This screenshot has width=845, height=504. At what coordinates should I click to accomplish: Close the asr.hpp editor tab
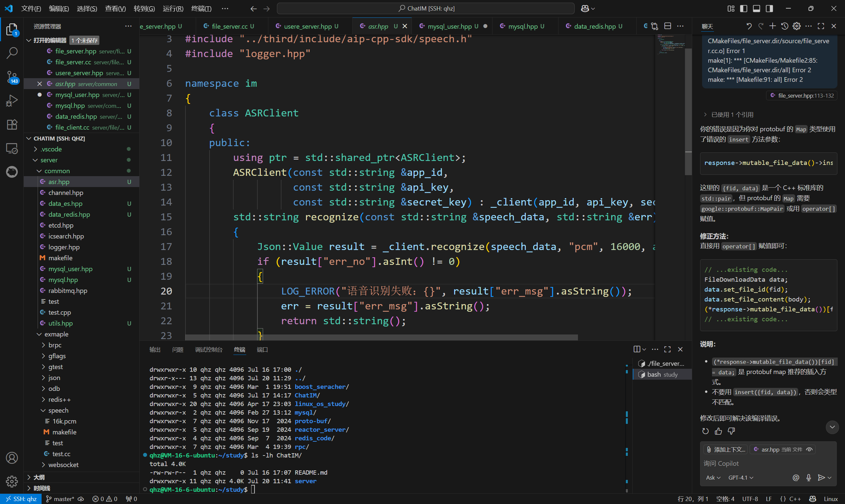point(405,26)
